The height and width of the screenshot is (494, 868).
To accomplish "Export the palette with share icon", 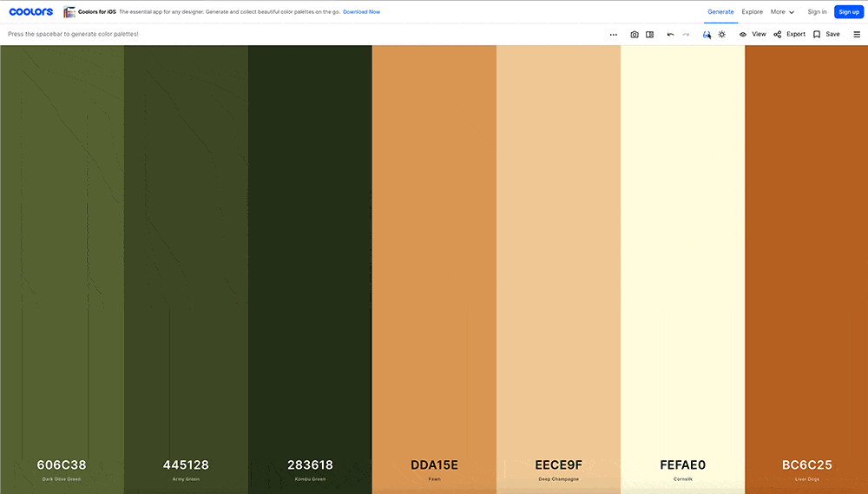I will click(789, 35).
